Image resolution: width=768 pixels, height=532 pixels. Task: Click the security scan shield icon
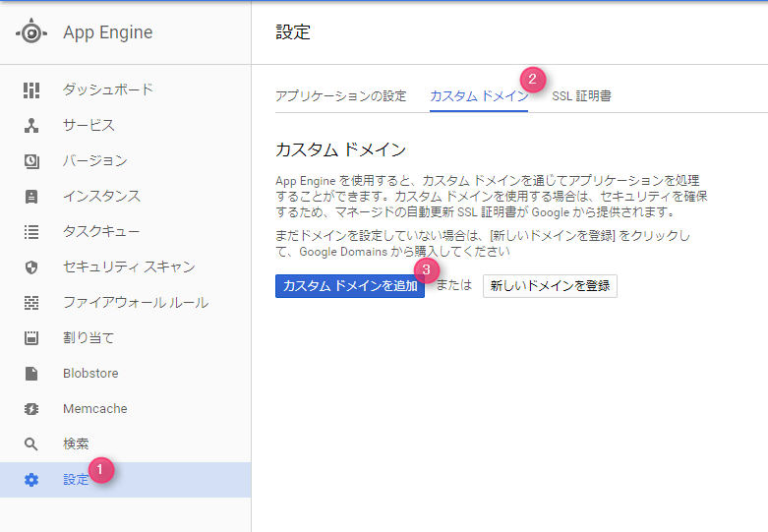(31, 266)
